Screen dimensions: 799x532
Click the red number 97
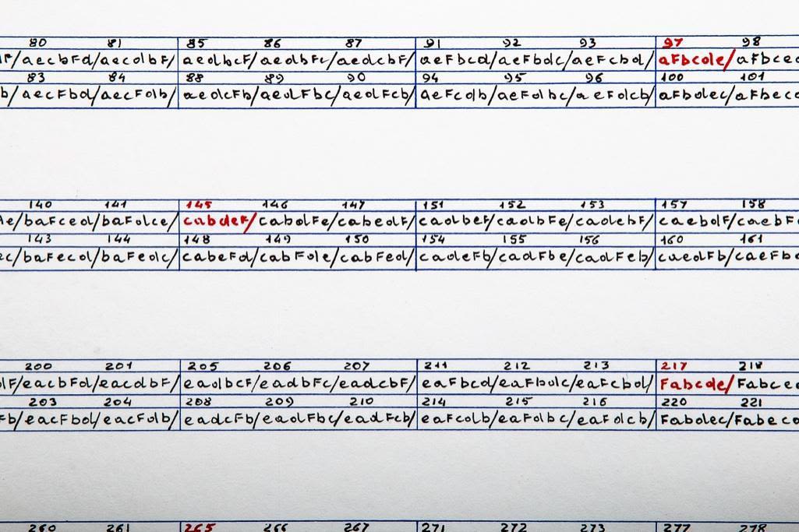point(671,42)
